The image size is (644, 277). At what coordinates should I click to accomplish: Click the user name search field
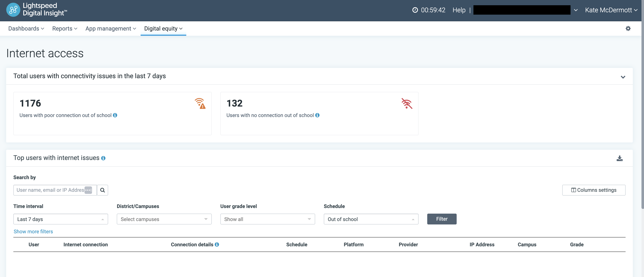50,190
